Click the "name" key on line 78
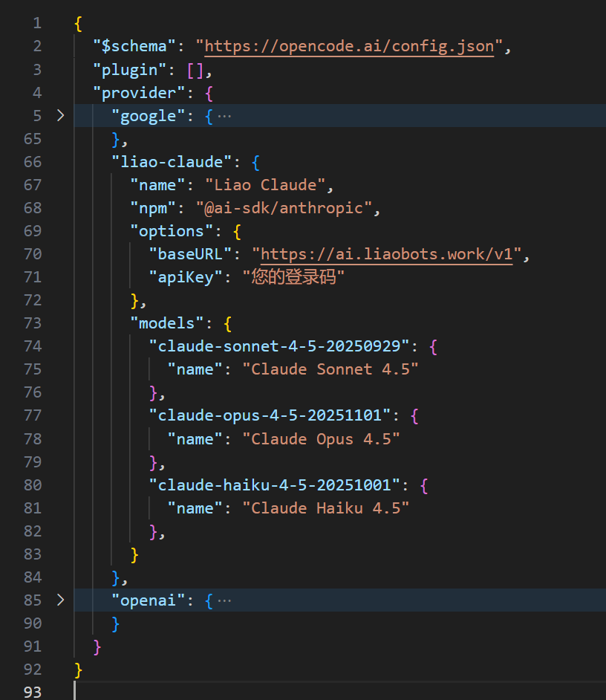Viewport: 606px width, 700px height. point(195,439)
